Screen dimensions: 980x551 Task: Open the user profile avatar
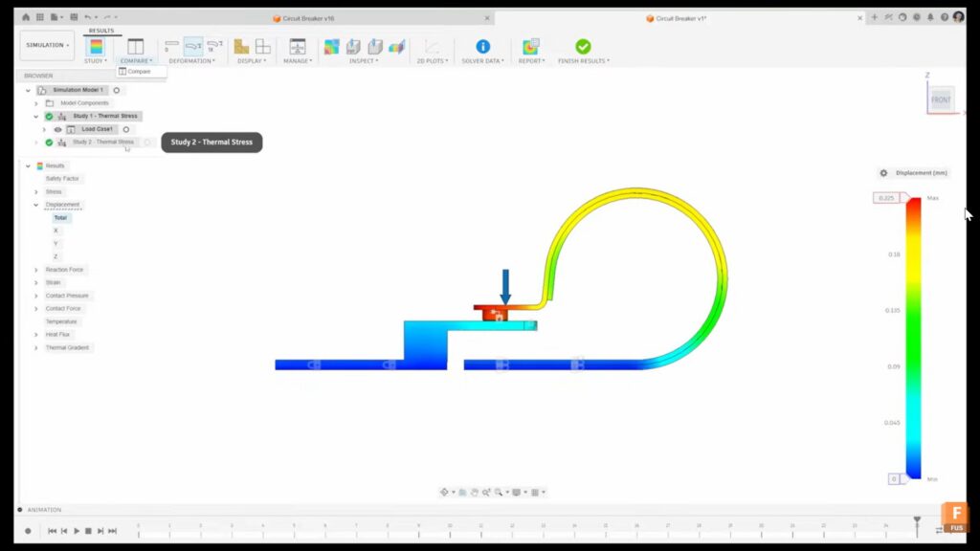[x=958, y=17]
